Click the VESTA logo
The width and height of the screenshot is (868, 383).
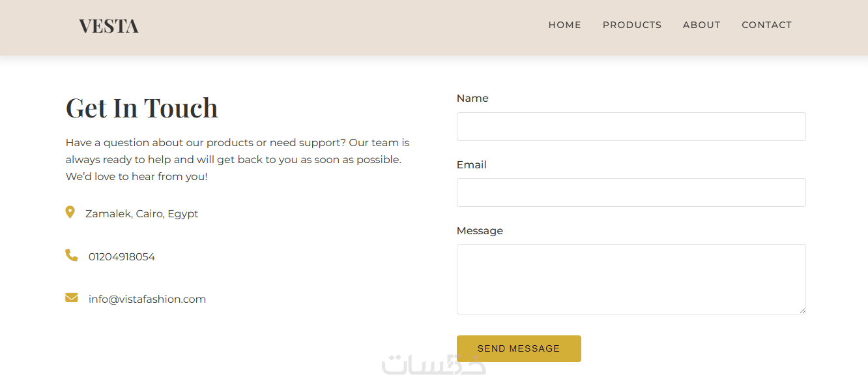click(109, 26)
